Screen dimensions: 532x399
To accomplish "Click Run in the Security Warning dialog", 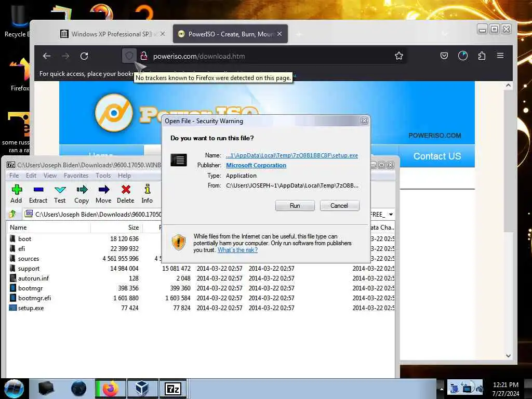I will [295, 206].
